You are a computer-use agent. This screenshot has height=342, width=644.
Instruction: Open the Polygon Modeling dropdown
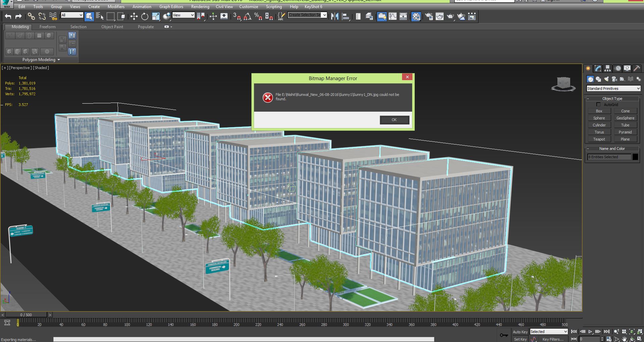41,60
